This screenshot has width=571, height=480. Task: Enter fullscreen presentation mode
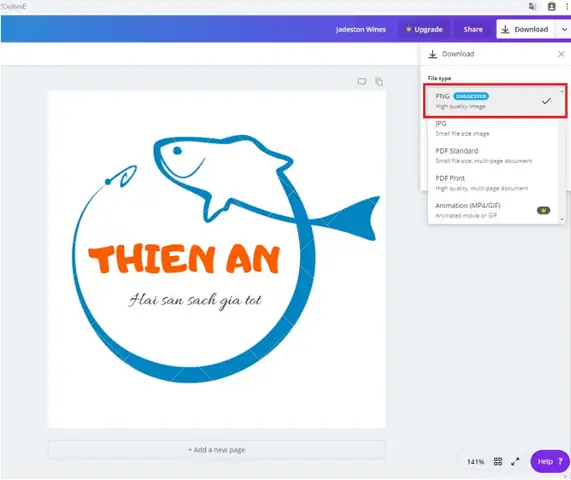(515, 461)
